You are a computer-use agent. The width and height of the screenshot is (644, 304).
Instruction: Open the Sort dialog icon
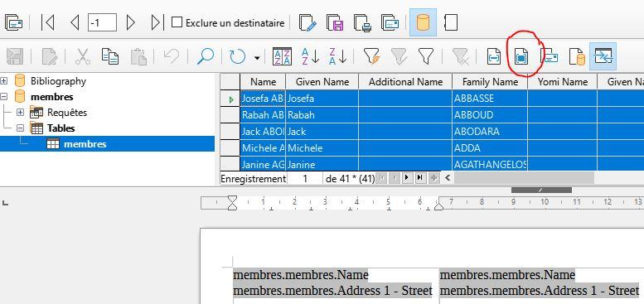(x=282, y=56)
